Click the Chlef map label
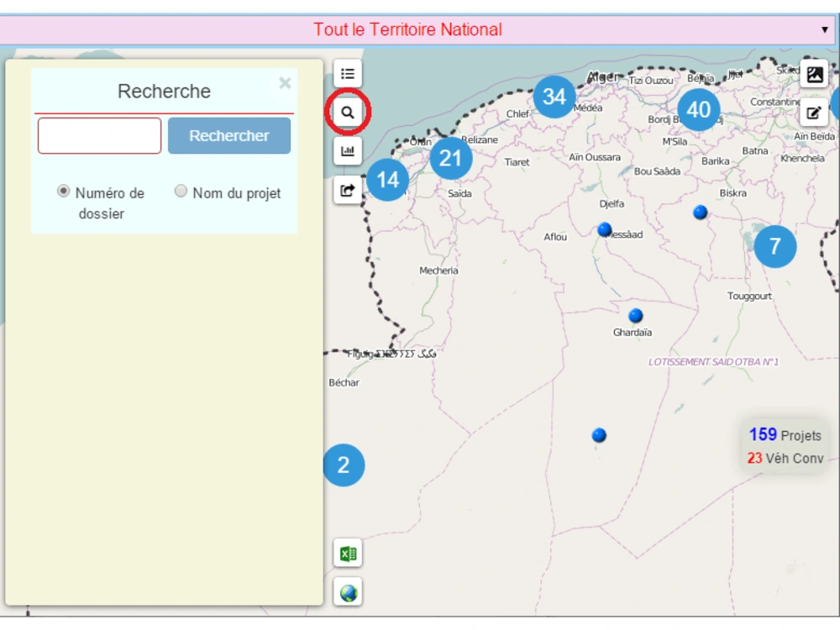This screenshot has width=840, height=630. pos(517,113)
